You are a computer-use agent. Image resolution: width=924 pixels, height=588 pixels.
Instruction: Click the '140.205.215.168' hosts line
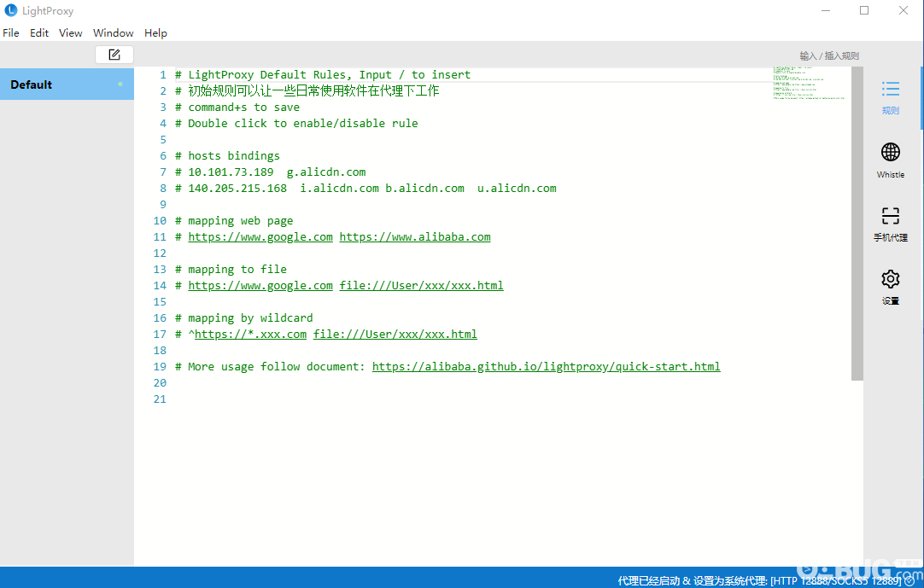coord(366,188)
